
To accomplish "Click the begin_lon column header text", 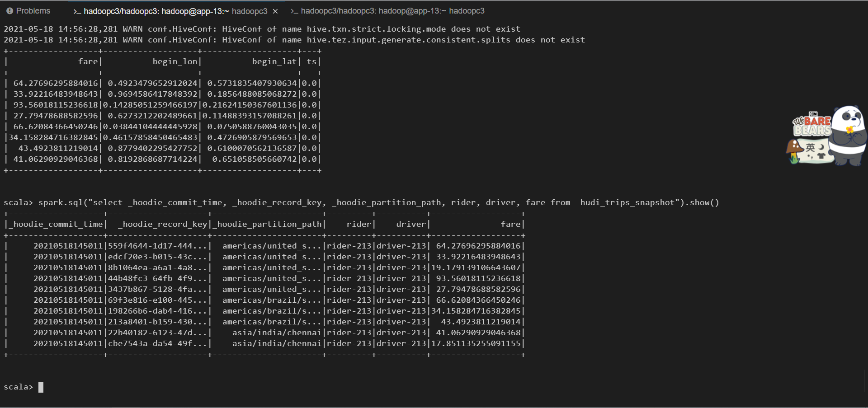I will pos(175,61).
